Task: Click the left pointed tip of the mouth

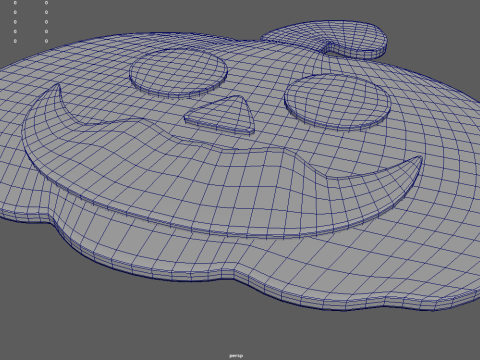Action: click(x=59, y=86)
